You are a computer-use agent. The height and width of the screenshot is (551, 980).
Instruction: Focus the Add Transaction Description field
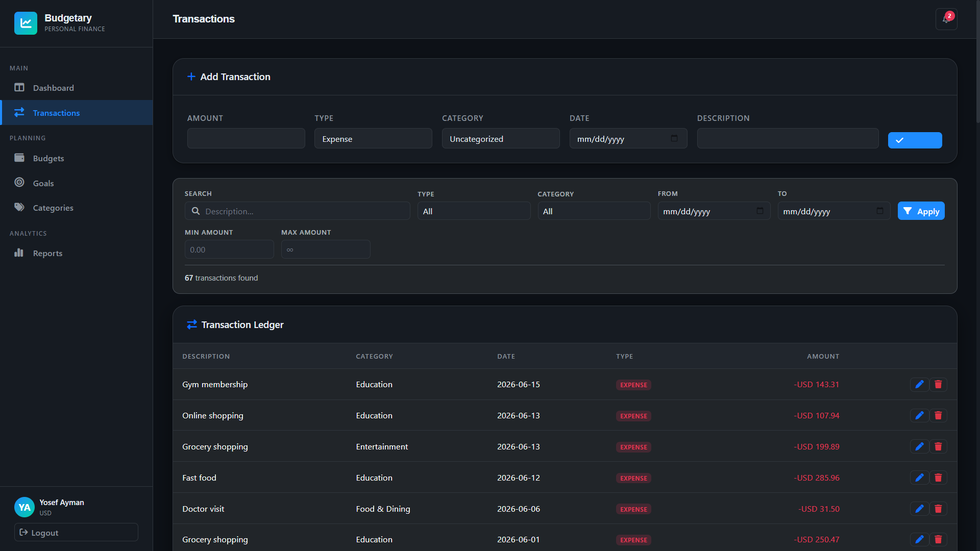[788, 139]
